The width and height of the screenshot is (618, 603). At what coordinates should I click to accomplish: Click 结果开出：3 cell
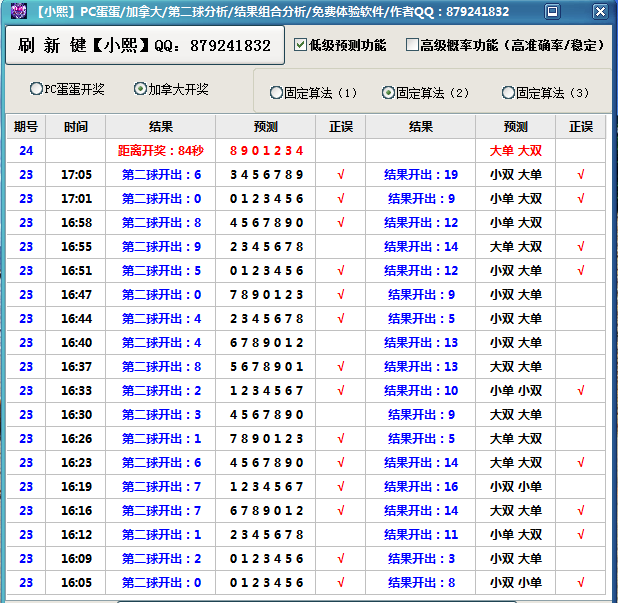pos(421,559)
